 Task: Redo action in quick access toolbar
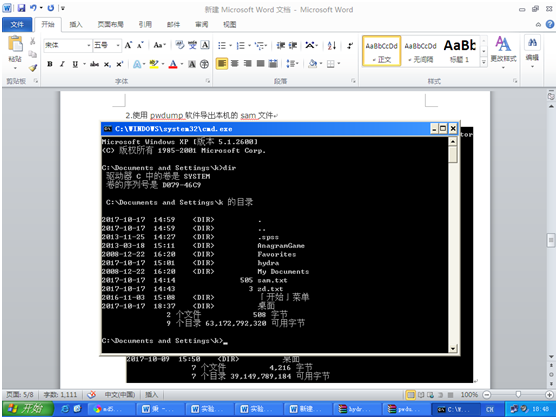pos(51,7)
